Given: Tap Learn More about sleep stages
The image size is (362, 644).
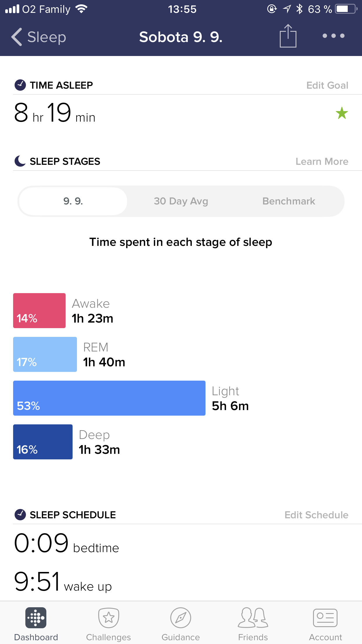Looking at the screenshot, I should click(x=322, y=162).
